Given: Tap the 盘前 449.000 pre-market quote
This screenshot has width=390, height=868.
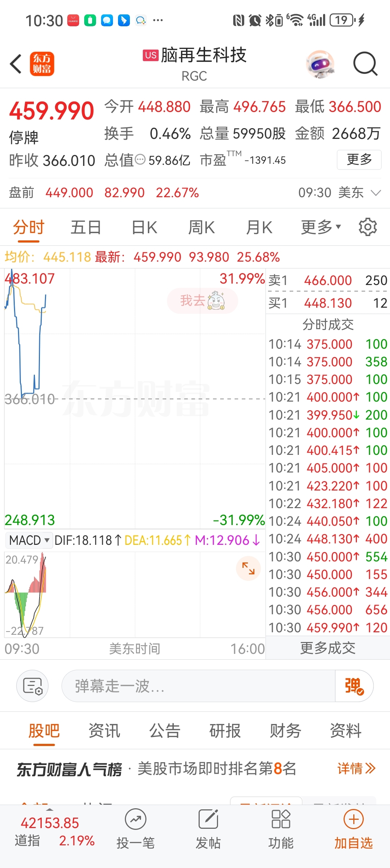Looking at the screenshot, I should (x=69, y=193).
